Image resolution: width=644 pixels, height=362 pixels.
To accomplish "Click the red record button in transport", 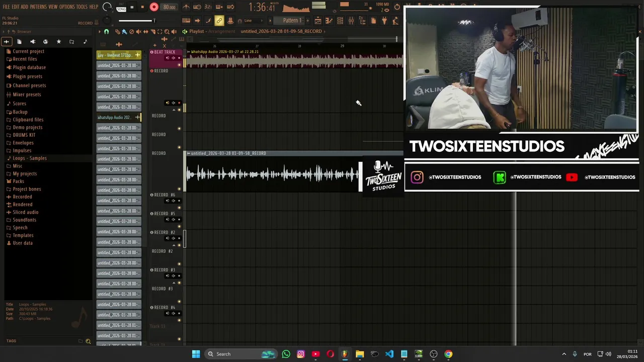I will (x=154, y=7).
